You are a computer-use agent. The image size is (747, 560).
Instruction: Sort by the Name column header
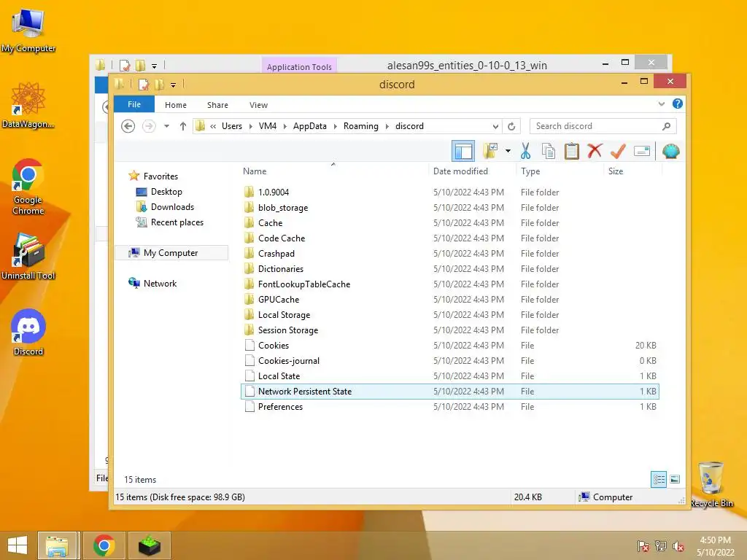coord(333,171)
